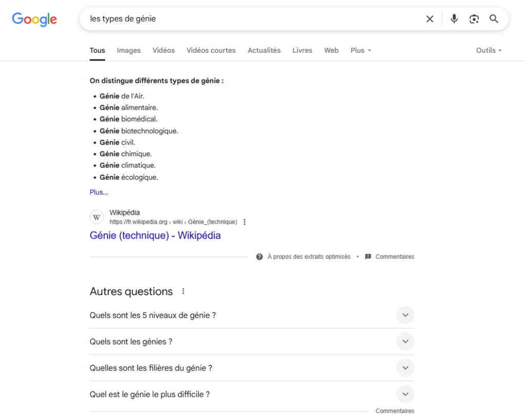
Task: Clear the search box with the X icon
Action: [x=430, y=19]
